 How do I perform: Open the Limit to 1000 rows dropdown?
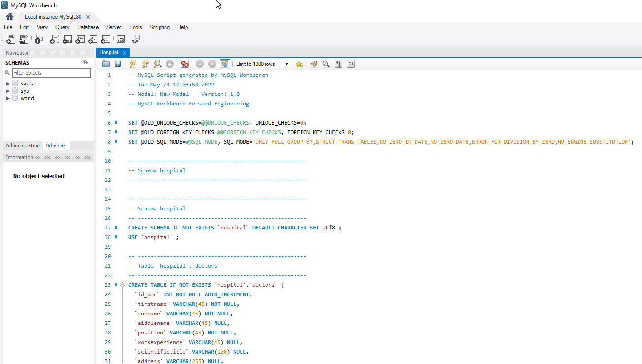click(286, 64)
